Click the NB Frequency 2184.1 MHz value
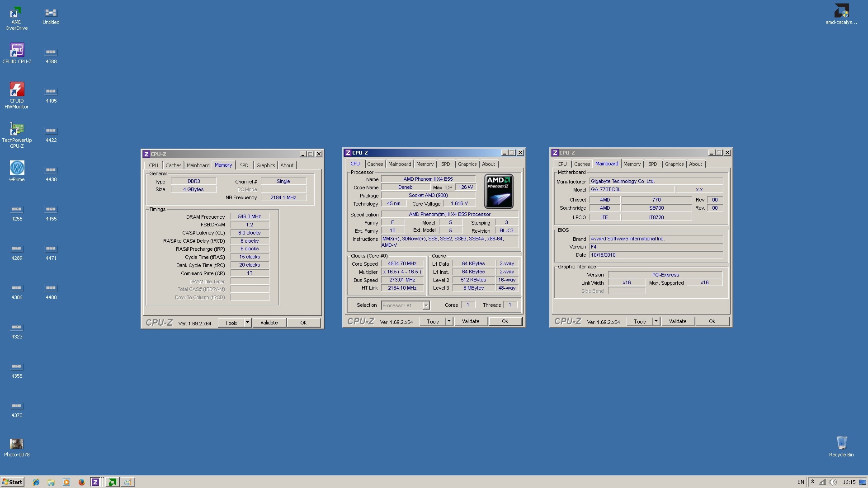868x488 pixels. coord(283,197)
